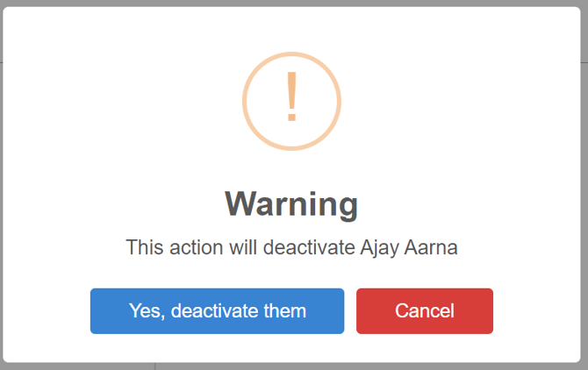Image resolution: width=588 pixels, height=370 pixels.
Task: Click the Warning heading text
Action: coord(291,203)
